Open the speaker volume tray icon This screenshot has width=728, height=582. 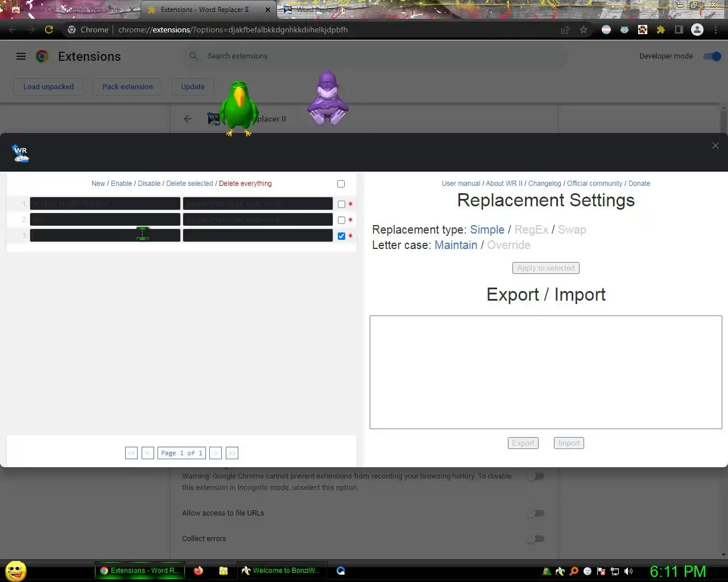tap(628, 571)
